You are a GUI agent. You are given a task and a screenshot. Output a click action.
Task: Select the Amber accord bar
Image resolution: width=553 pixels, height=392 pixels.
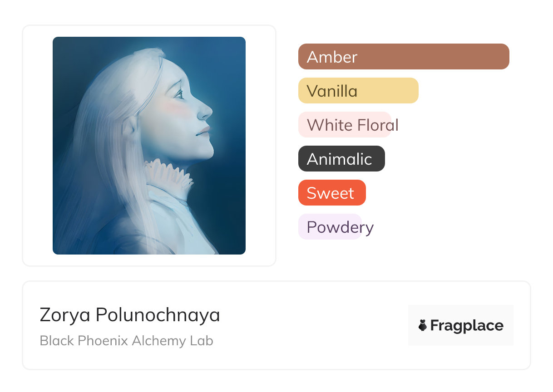403,57
